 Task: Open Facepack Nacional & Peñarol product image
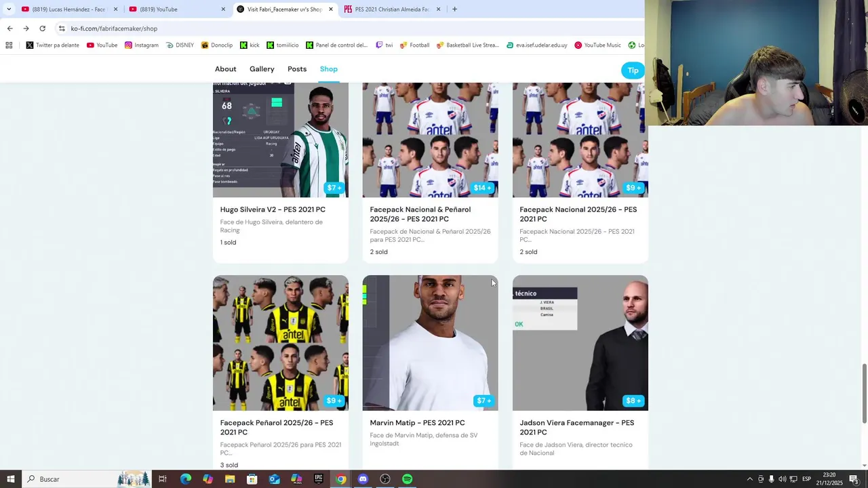point(430,140)
